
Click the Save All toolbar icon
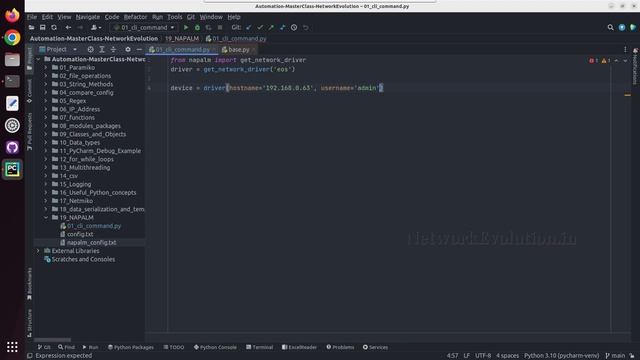(x=42, y=27)
